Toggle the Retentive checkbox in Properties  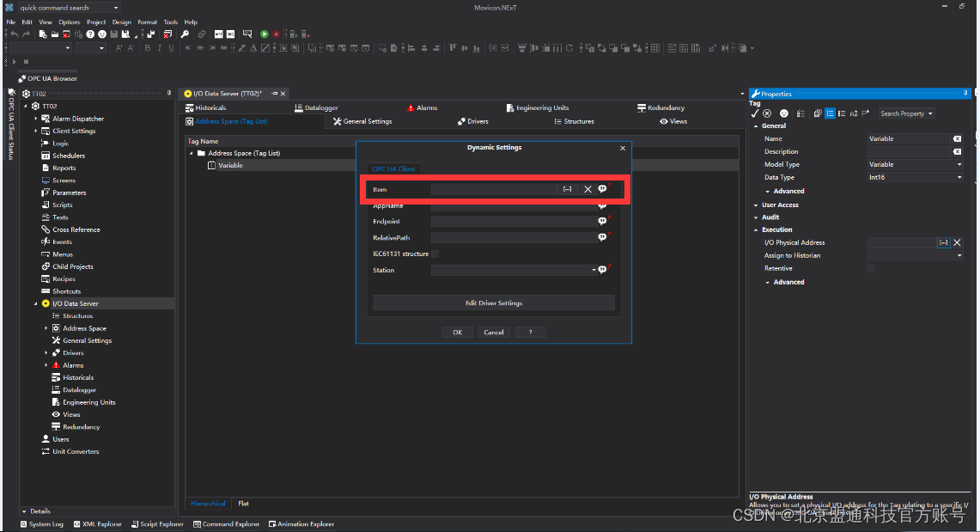pos(871,269)
